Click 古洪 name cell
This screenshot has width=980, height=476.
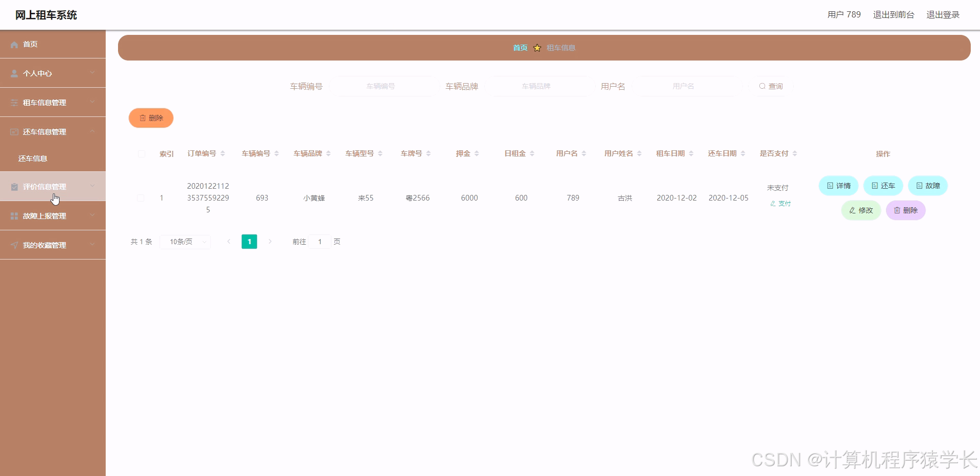625,198
